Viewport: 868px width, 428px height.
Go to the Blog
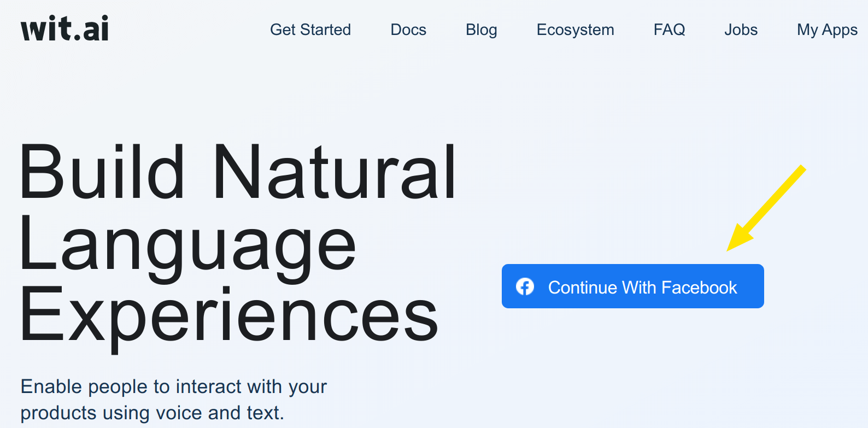click(482, 30)
